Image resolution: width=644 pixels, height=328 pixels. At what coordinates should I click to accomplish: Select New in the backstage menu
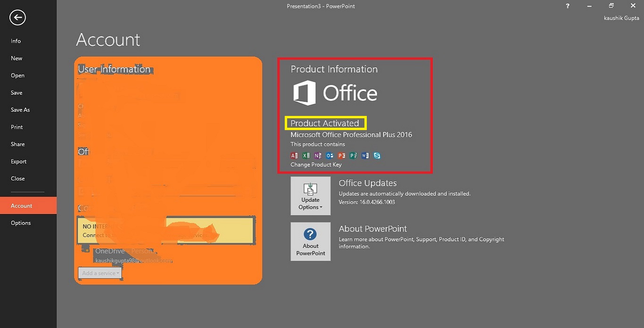tap(28, 58)
